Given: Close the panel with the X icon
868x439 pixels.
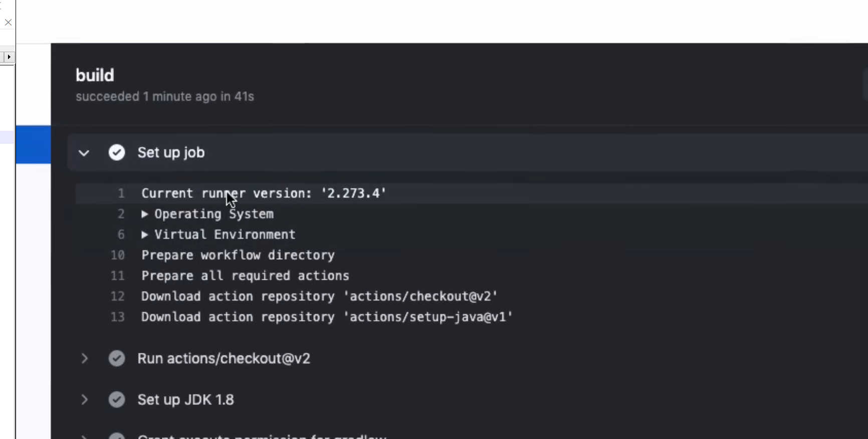Looking at the screenshot, I should coord(8,22).
